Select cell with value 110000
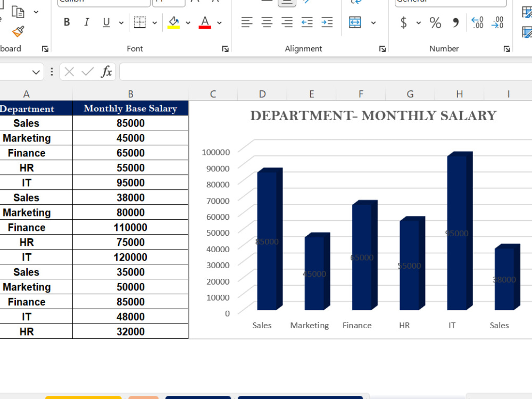Viewport: 532px width, 399px height. point(131,227)
